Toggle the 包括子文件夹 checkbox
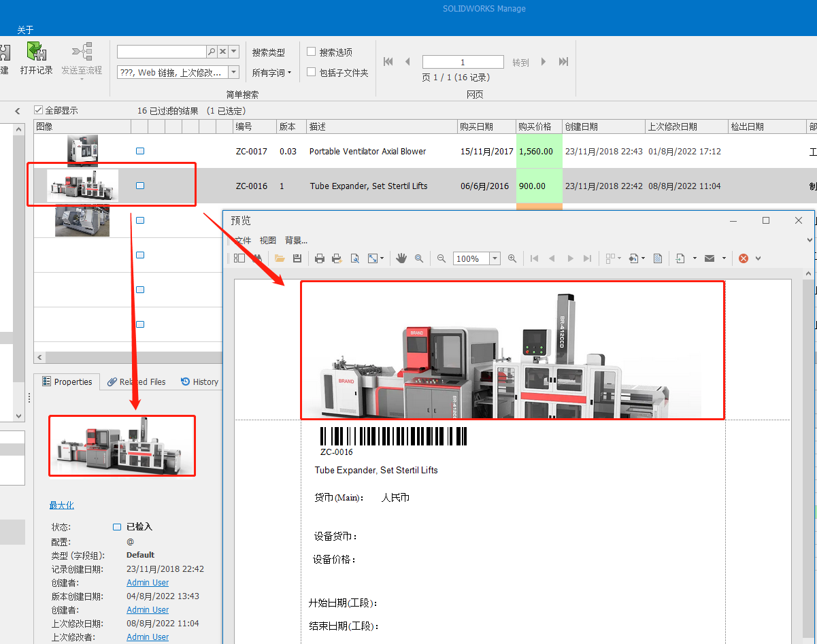 (x=312, y=72)
